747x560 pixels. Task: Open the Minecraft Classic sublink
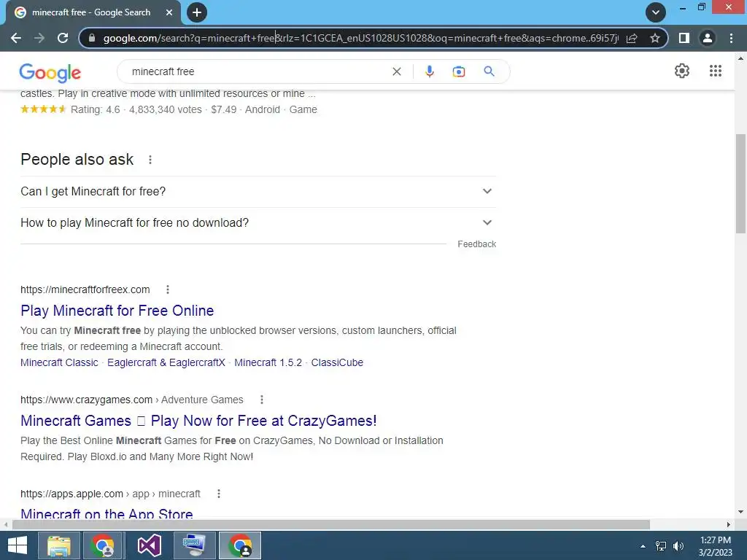point(59,362)
